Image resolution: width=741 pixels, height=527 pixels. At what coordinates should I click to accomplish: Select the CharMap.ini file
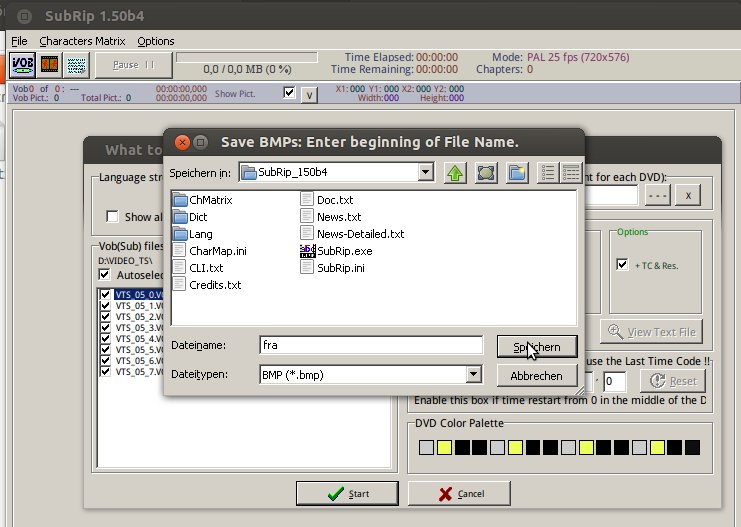210,251
